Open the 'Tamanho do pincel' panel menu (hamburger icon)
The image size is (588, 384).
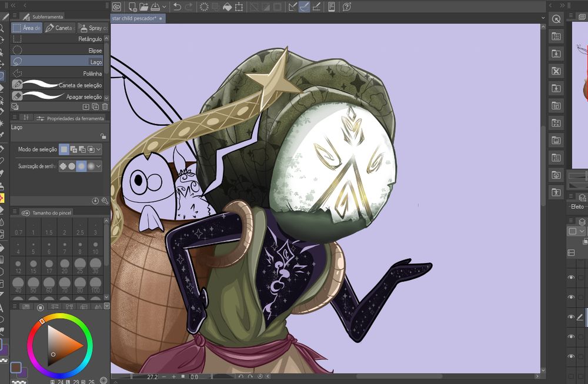(15, 212)
